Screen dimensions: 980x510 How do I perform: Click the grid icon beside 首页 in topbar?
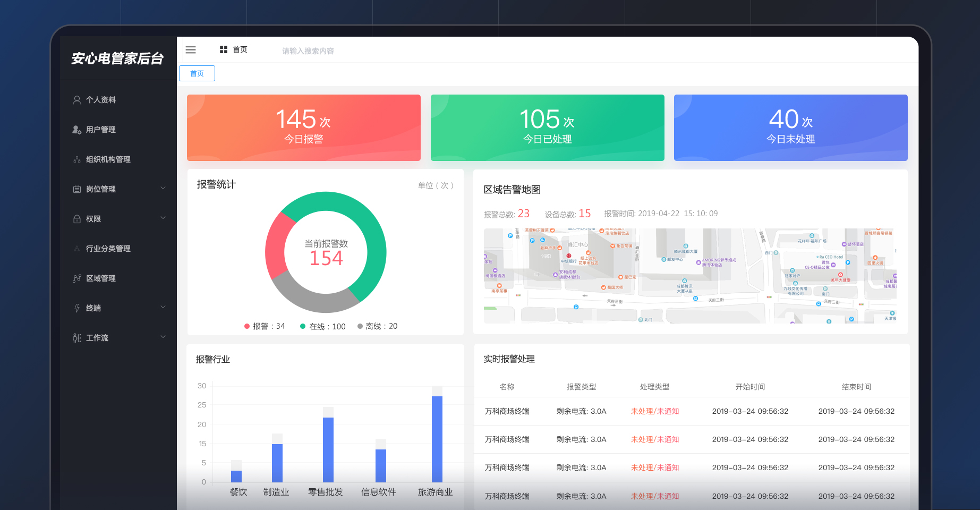pyautogui.click(x=223, y=49)
